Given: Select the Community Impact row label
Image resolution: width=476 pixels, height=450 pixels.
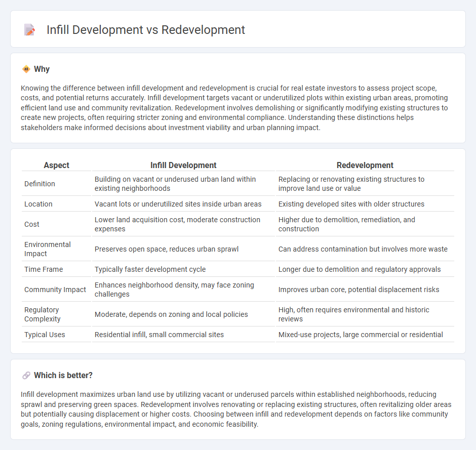Looking at the screenshot, I should [x=55, y=290].
